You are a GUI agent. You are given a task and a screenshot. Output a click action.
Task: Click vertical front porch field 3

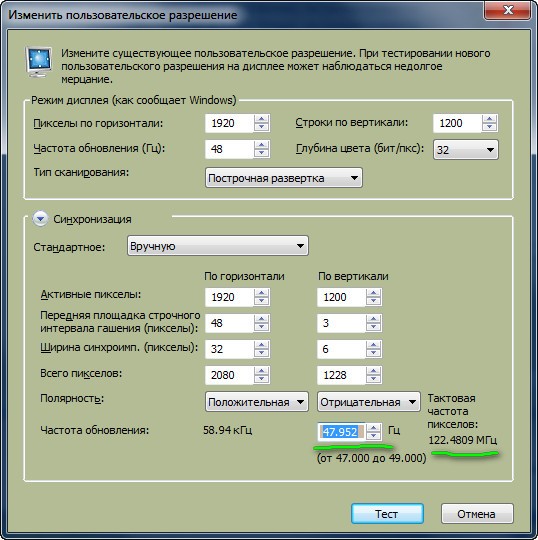point(341,323)
